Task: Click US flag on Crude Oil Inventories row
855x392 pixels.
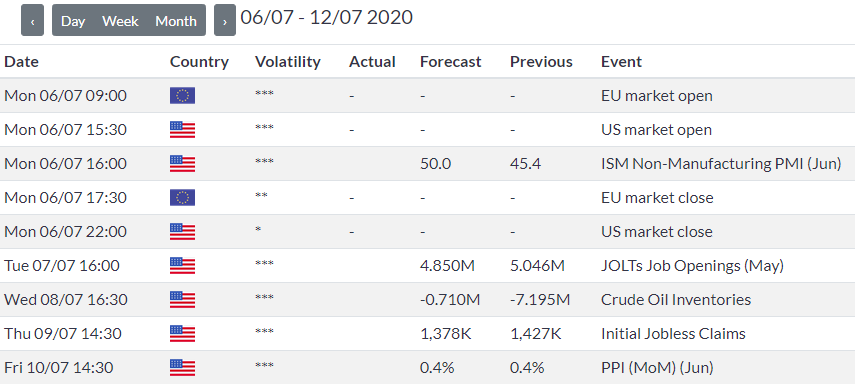Action: (x=182, y=299)
